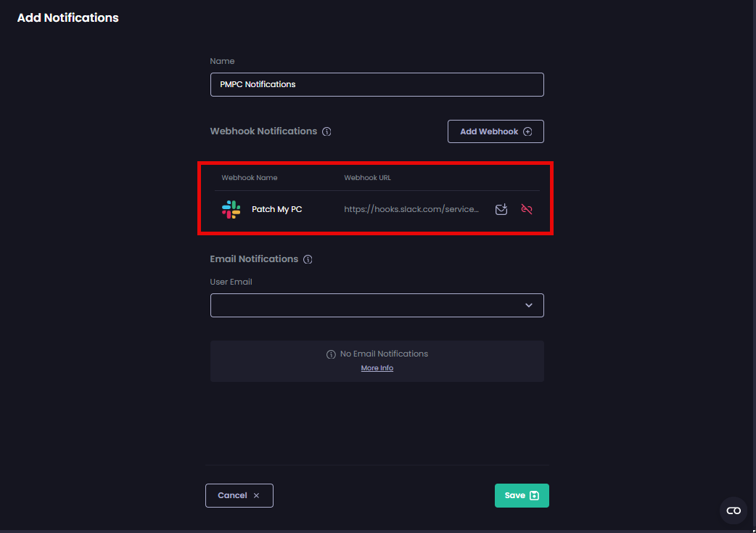Open the More Info link
756x533 pixels.
click(x=377, y=367)
